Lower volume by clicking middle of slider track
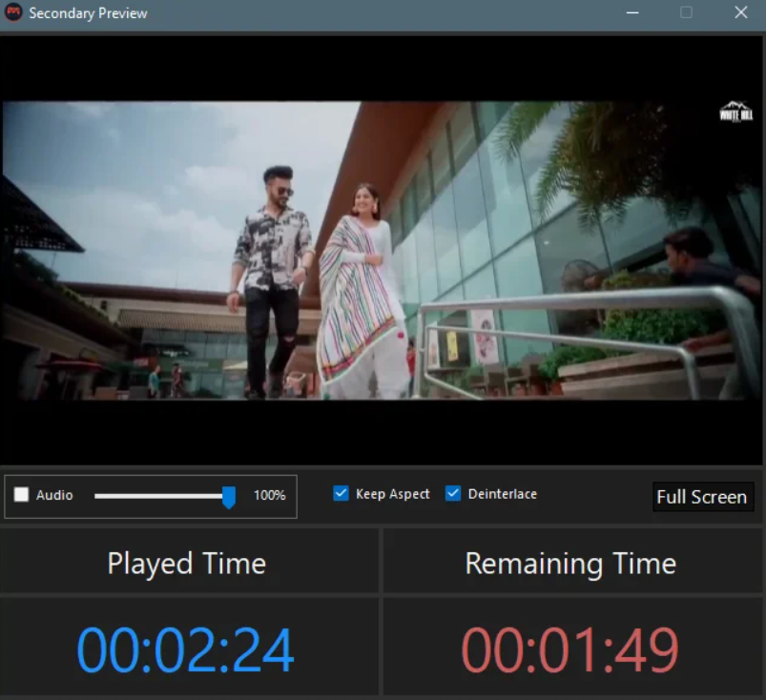Viewport: 766px width, 700px height. pyautogui.click(x=157, y=495)
